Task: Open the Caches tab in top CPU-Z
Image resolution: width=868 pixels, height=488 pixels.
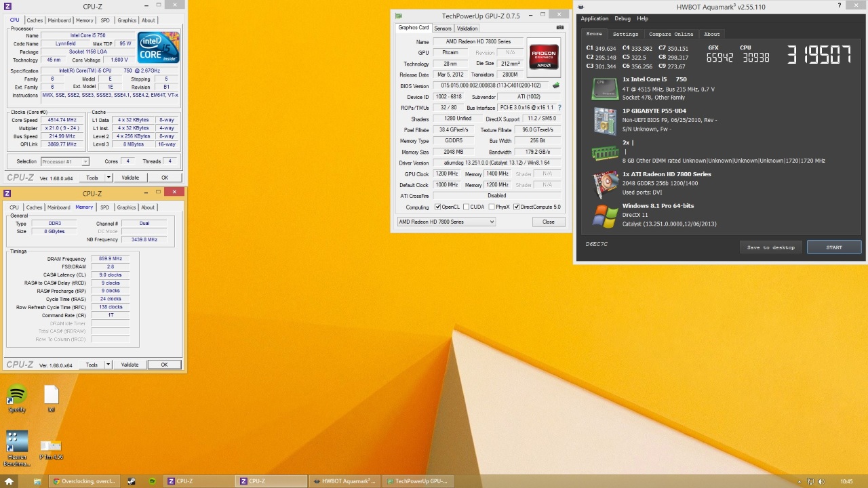Action: click(x=34, y=20)
